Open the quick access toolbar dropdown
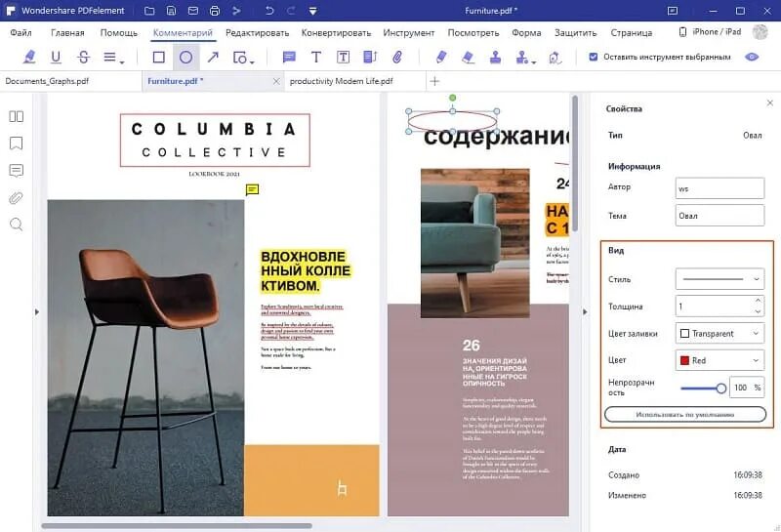This screenshot has height=532, width=781. [x=312, y=11]
